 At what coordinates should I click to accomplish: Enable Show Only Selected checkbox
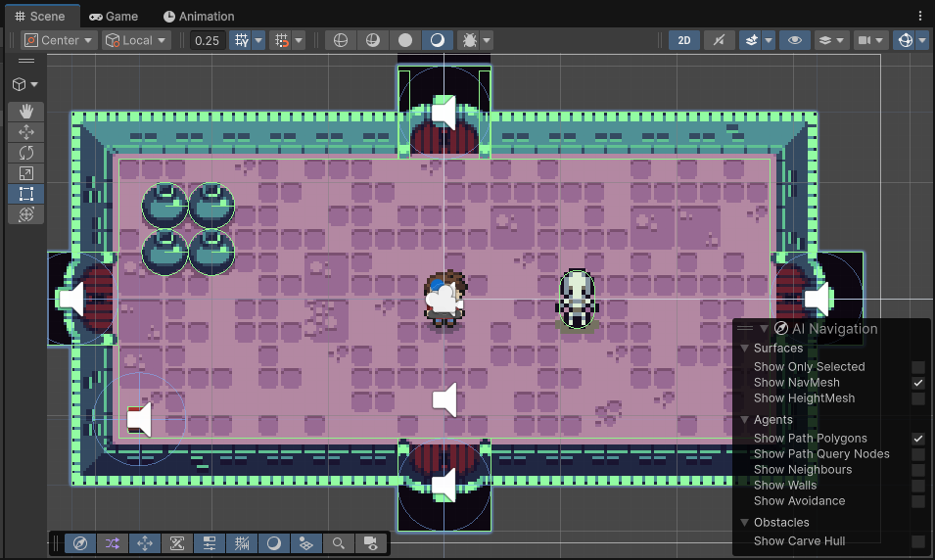coord(918,367)
